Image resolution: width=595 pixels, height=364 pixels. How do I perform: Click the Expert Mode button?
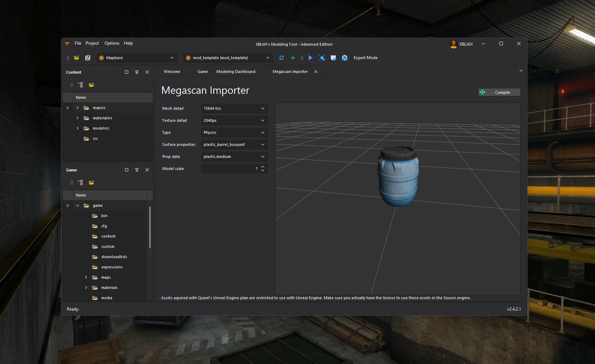[365, 58]
